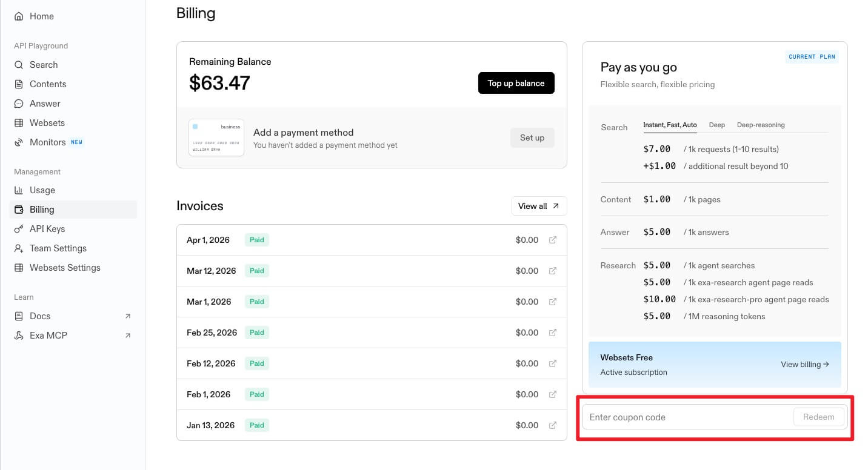Select the Instant, Fast, Auto pricing tab
The image size is (868, 470).
pos(670,125)
